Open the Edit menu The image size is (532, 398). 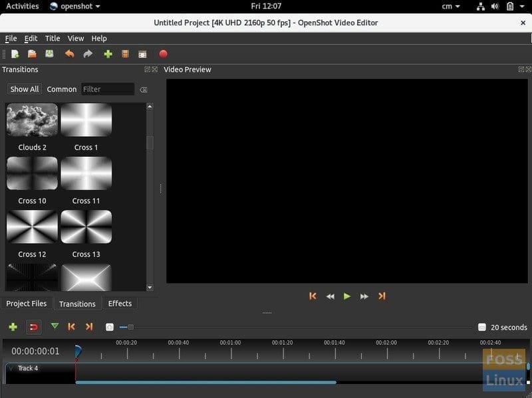pyautogui.click(x=31, y=39)
